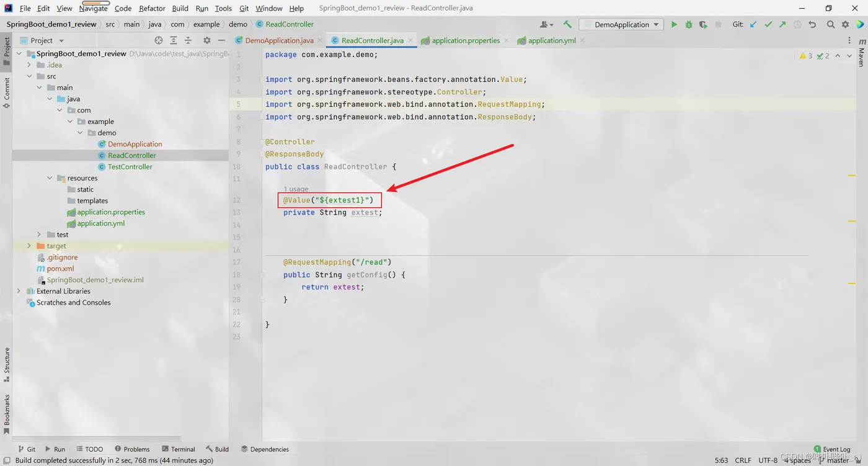
Task: Click the 5:63 cursor position indicator
Action: click(x=721, y=460)
